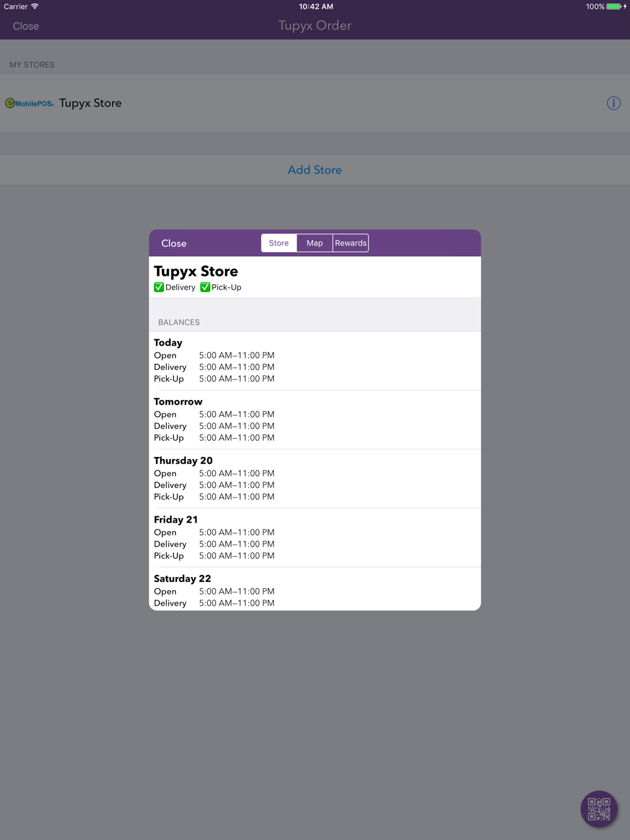Click the 10:42 AM clock in status bar
Screen dimensions: 630x840
coord(316,6)
